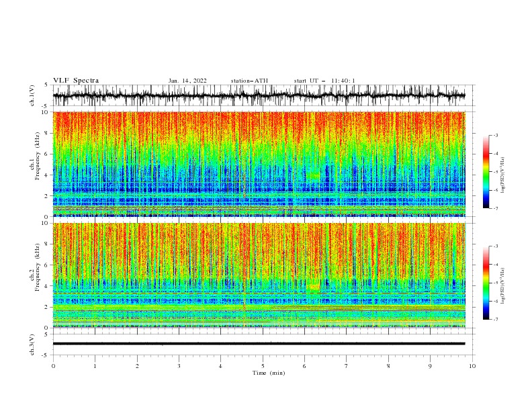Click the ch.2 spectrogram panel

click(x=259, y=275)
